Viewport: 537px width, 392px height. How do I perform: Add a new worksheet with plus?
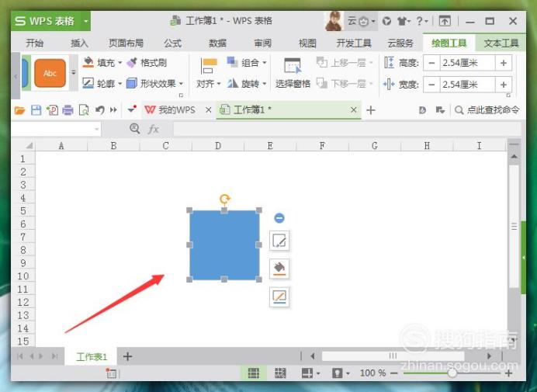[127, 357]
